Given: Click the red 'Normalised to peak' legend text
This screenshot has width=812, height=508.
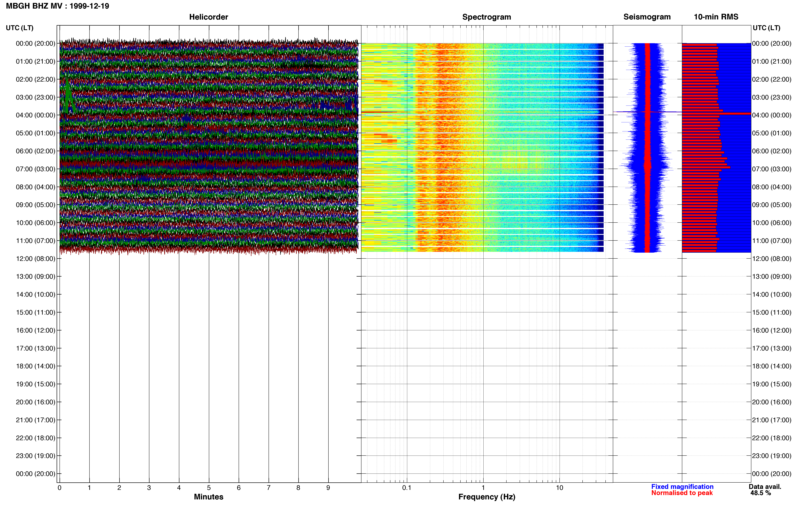Looking at the screenshot, I should coord(682,493).
